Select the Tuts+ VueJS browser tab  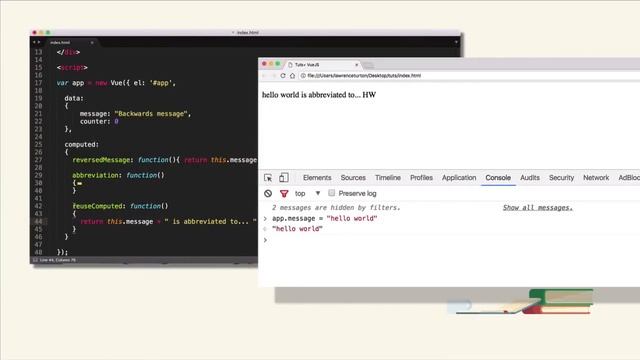pyautogui.click(x=322, y=64)
